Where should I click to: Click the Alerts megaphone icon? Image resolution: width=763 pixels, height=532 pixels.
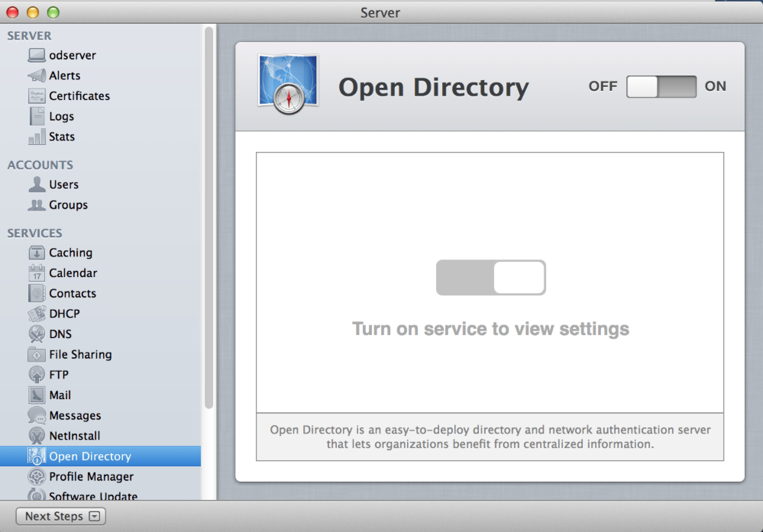37,76
